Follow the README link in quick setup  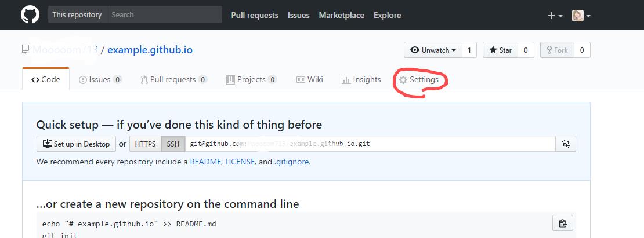(205, 162)
